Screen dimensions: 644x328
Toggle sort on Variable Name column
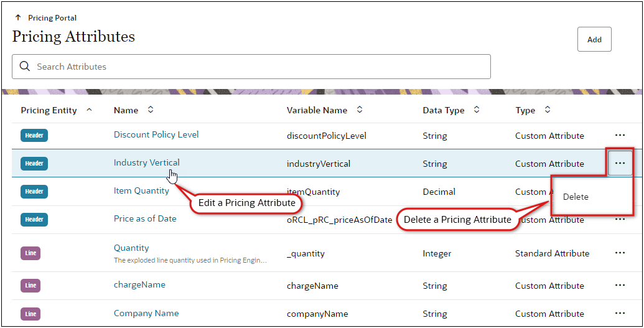[x=360, y=110]
